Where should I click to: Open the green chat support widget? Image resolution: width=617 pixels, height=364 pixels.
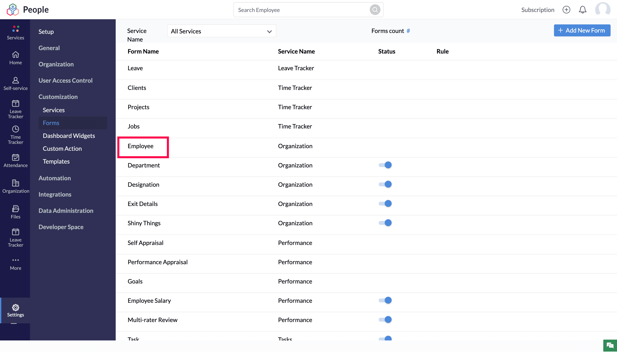pyautogui.click(x=610, y=345)
